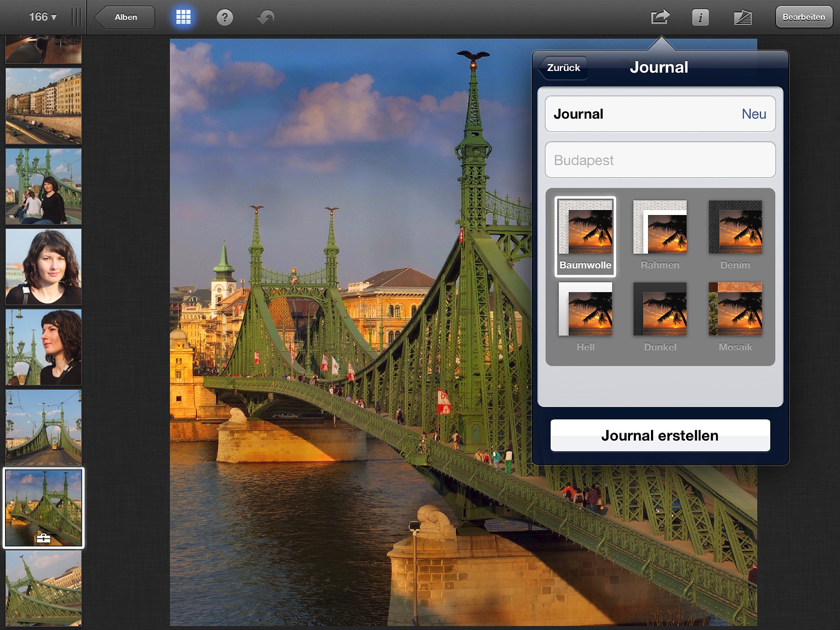Tap the Bearbeiten button

click(804, 17)
